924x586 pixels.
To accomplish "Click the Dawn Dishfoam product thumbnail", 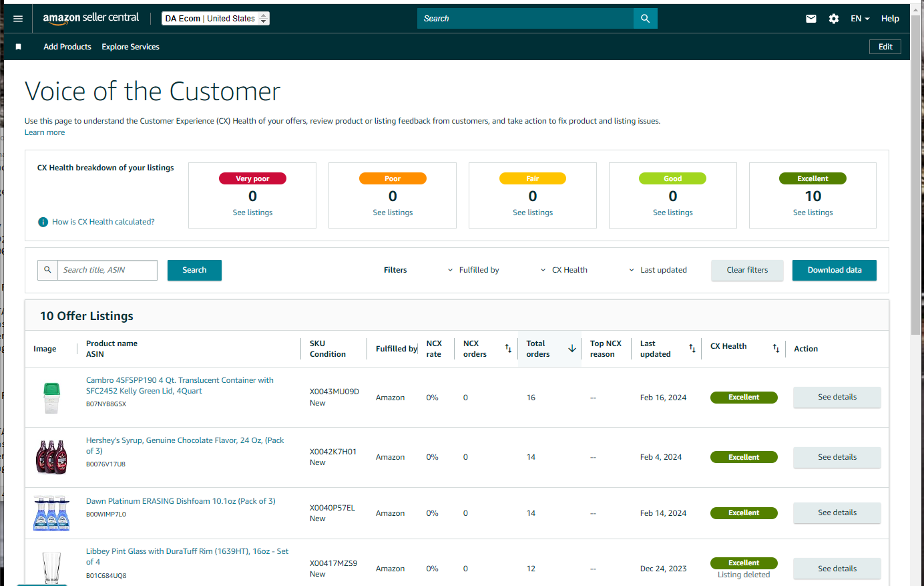I will click(x=51, y=513).
